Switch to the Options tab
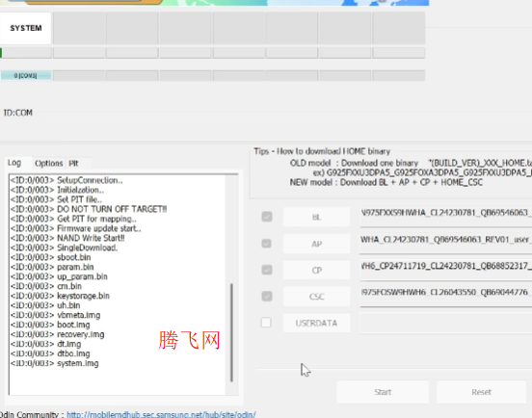532x418 pixels. [x=49, y=164]
